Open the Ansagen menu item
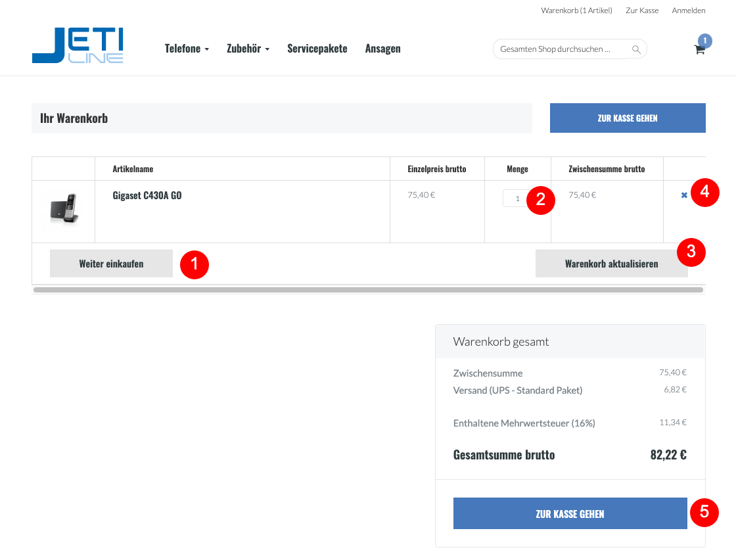The width and height of the screenshot is (736, 560). tap(382, 49)
